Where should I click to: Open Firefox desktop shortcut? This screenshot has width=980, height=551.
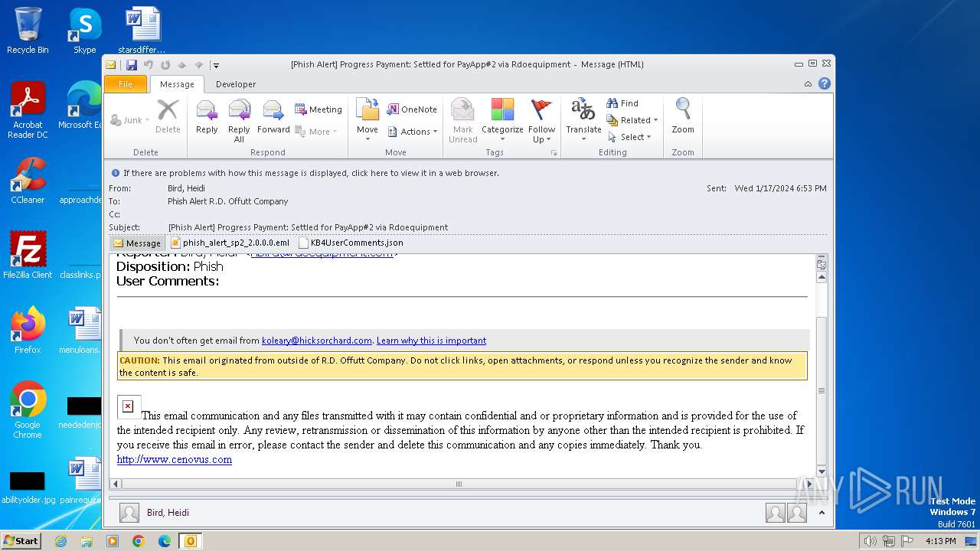(28, 330)
